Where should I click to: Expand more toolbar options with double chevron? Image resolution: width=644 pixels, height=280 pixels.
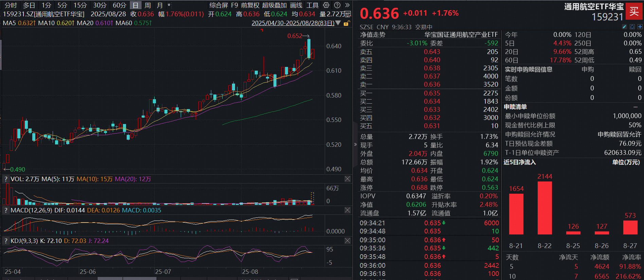(x=347, y=5)
